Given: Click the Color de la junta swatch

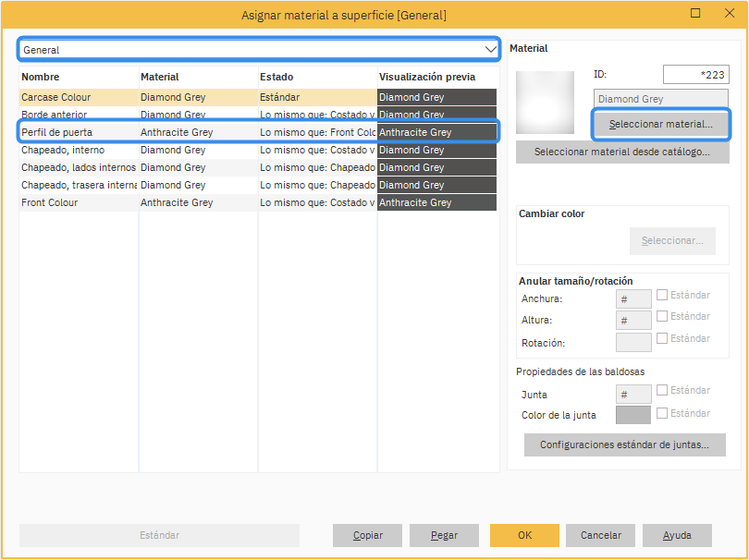Looking at the screenshot, I should tap(633, 416).
